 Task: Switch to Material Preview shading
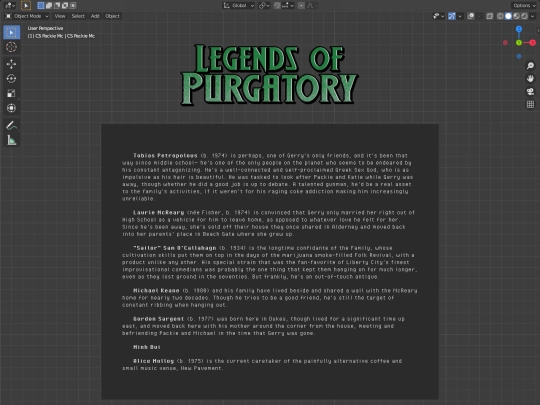(516, 16)
